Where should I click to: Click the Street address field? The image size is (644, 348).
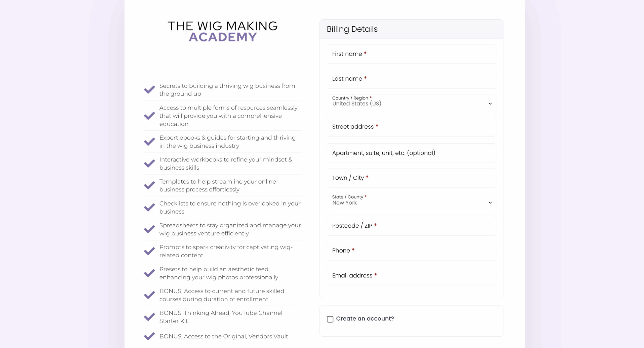coord(411,127)
